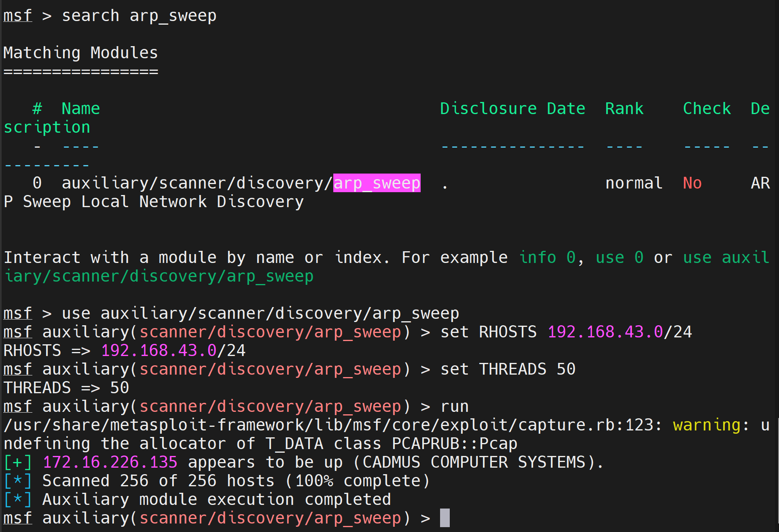Click the red No check value
The width and height of the screenshot is (779, 532).
692,183
